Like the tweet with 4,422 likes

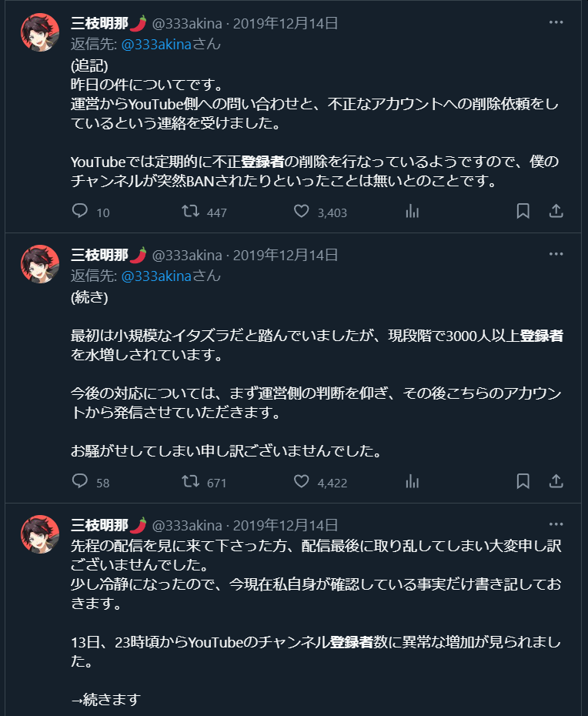[302, 482]
